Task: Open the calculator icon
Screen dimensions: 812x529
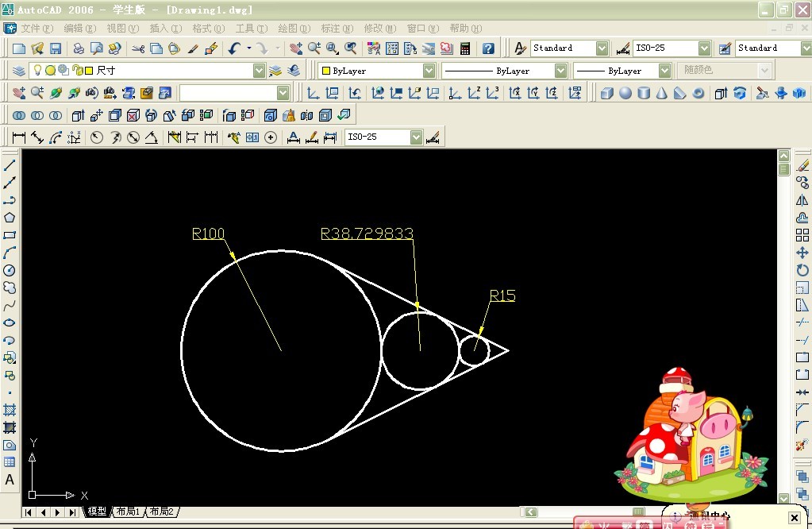Action: tap(465, 48)
